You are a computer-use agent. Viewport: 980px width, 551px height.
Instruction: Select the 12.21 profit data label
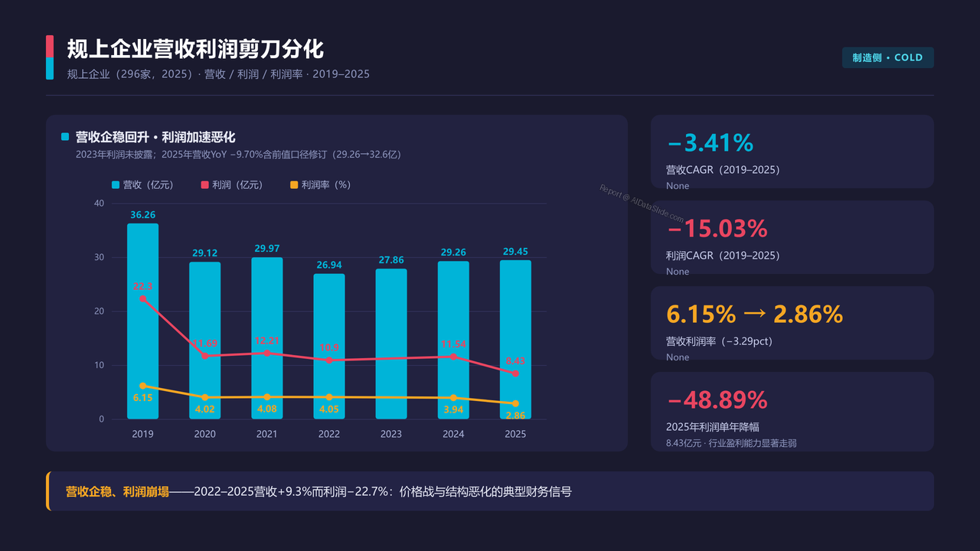(266, 341)
